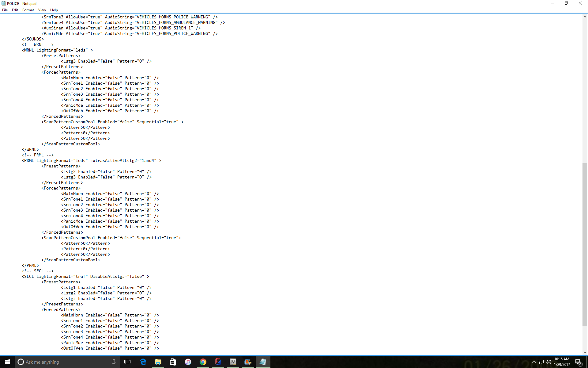Click the taskbar clock and date

[x=562, y=362]
